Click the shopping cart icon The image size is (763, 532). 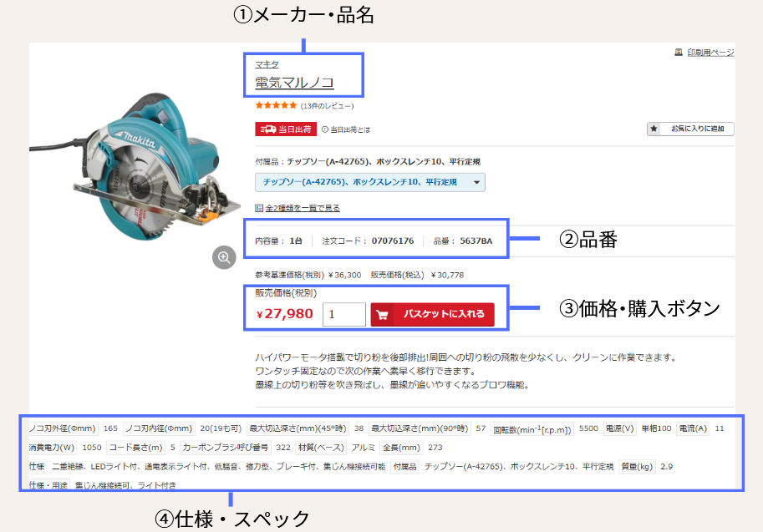(383, 315)
